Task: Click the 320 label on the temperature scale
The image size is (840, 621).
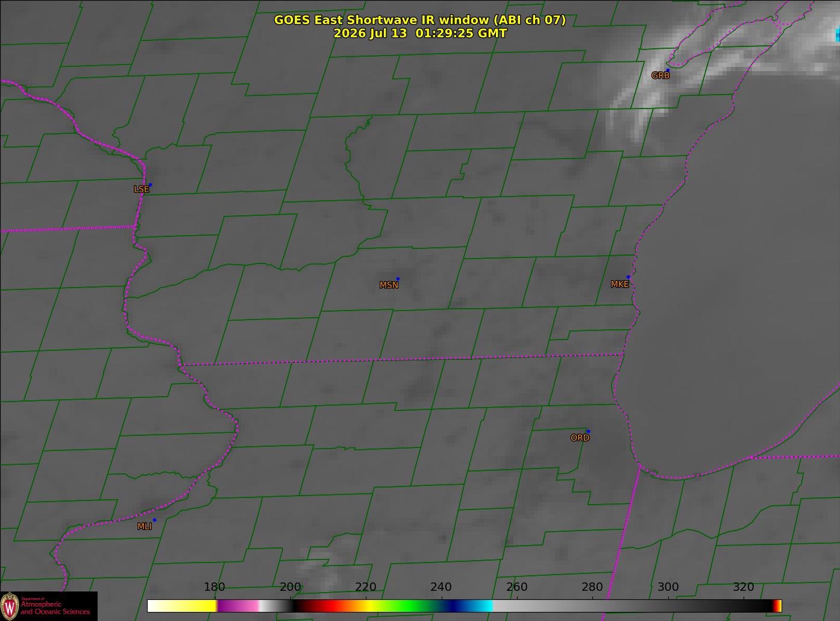Action: (x=744, y=587)
